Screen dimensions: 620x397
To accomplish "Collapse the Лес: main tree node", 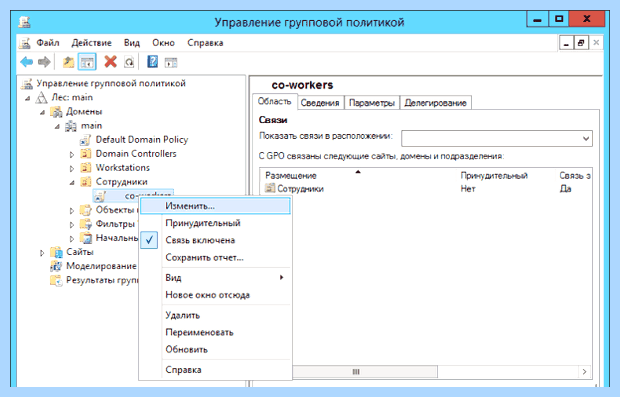I will pos(27,98).
